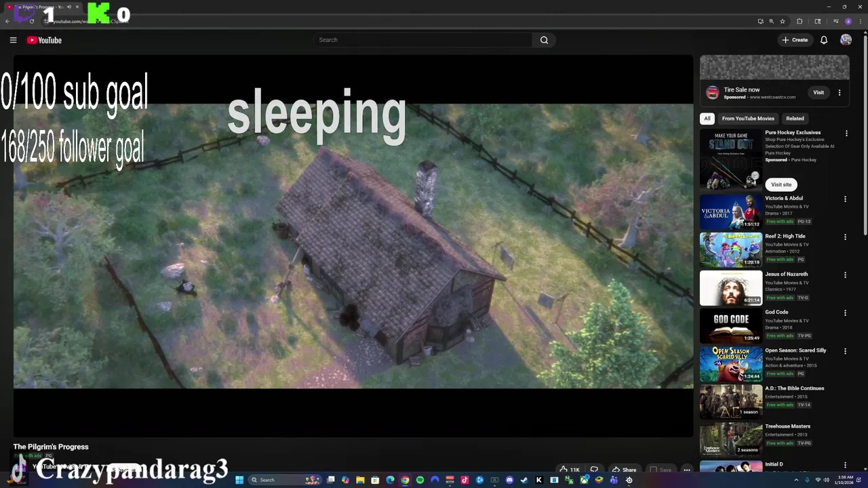868x488 pixels.
Task: Open the Reef 2: High Tide thumbnail
Action: 731,250
